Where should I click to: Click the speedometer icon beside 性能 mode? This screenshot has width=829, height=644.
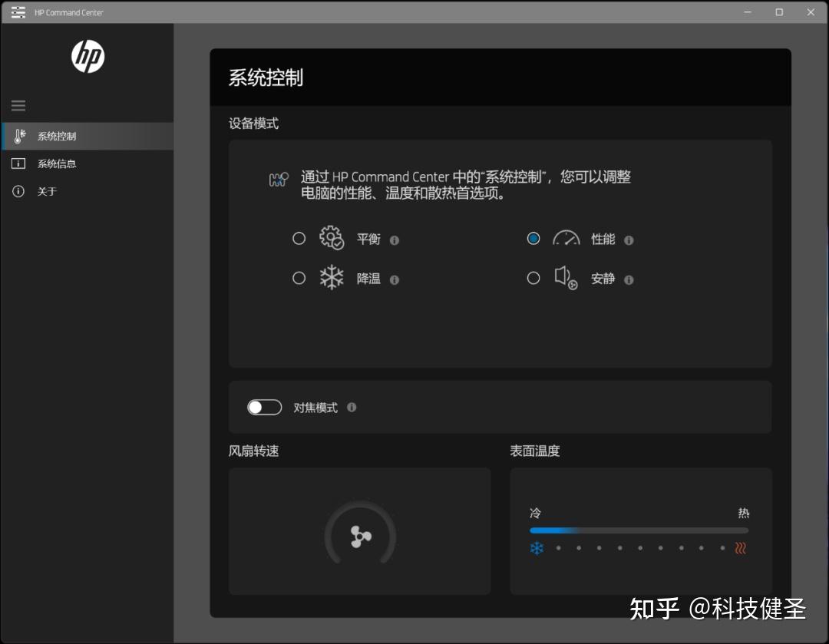coord(566,239)
